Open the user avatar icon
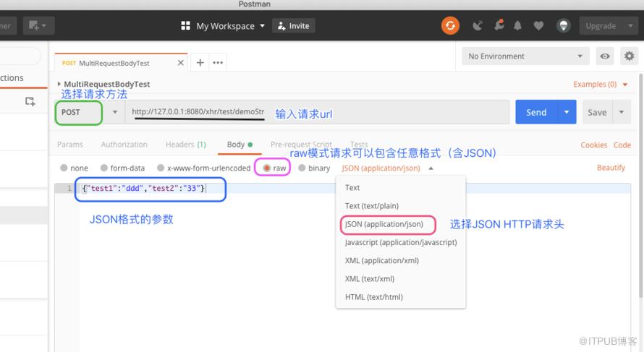The height and width of the screenshot is (352, 644). coord(564,26)
